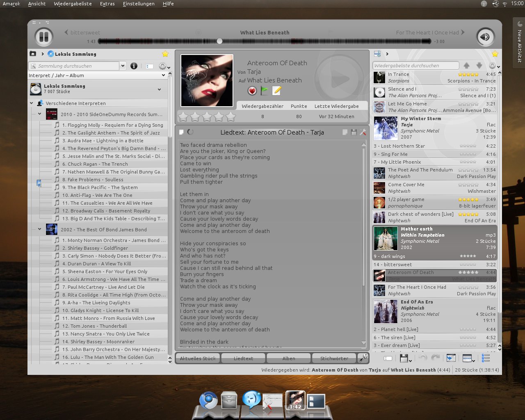
Task: Click the numbered queue list icon
Action: (x=486, y=358)
